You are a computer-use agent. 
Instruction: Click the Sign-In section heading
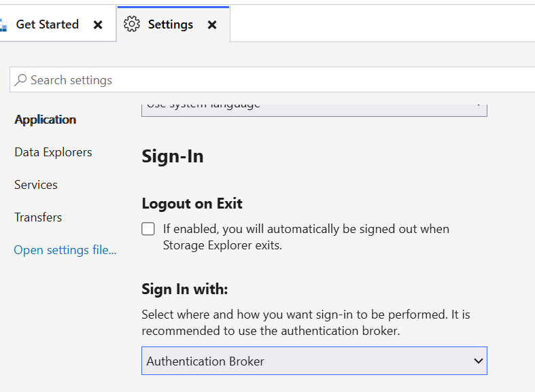pyautogui.click(x=173, y=157)
